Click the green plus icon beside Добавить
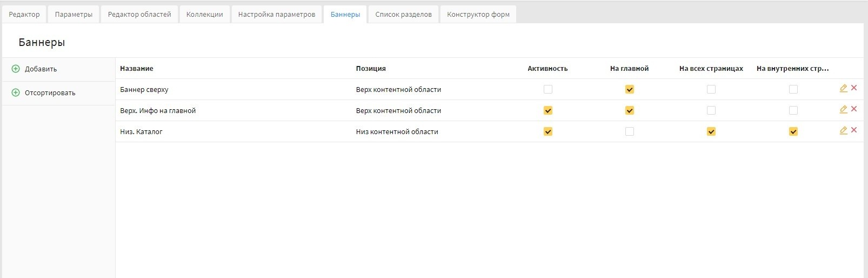 [x=16, y=69]
